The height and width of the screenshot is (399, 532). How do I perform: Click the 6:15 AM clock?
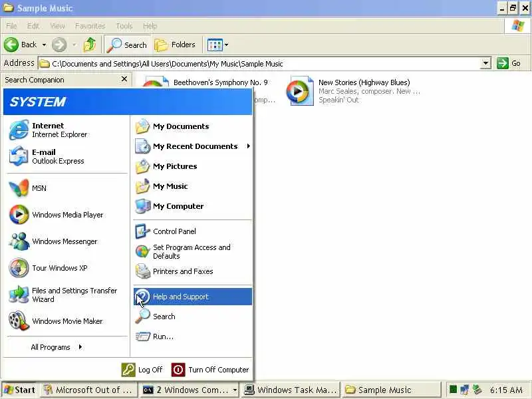(x=506, y=390)
